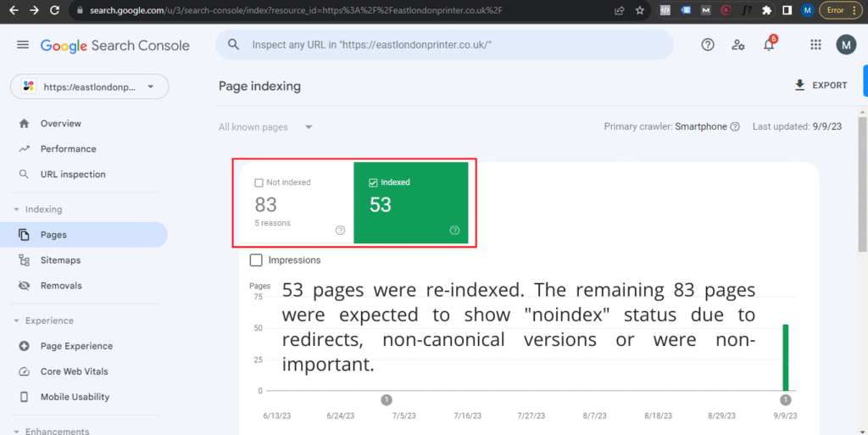Click the EXPORT button
Viewport: 868px width, 435px height.
coord(821,86)
